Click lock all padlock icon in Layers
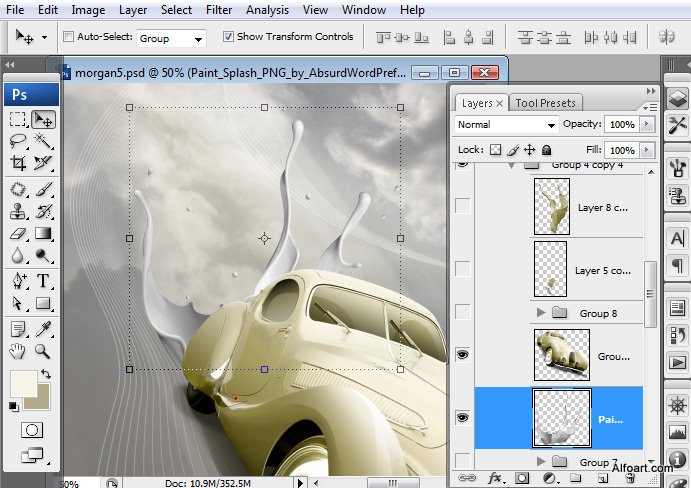 (547, 149)
